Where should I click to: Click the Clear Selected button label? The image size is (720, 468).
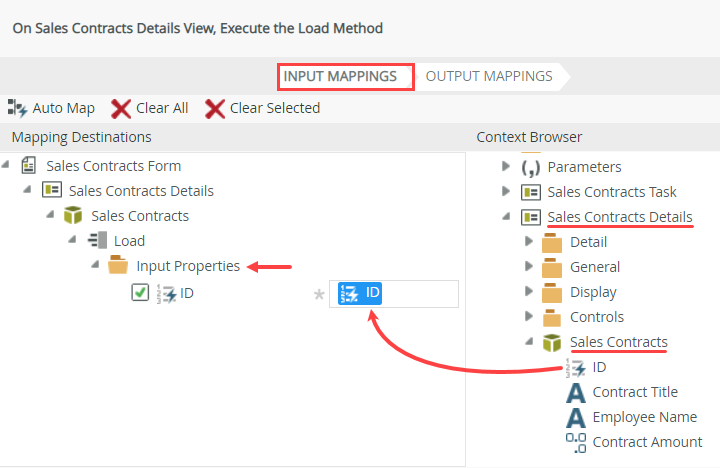tap(275, 108)
